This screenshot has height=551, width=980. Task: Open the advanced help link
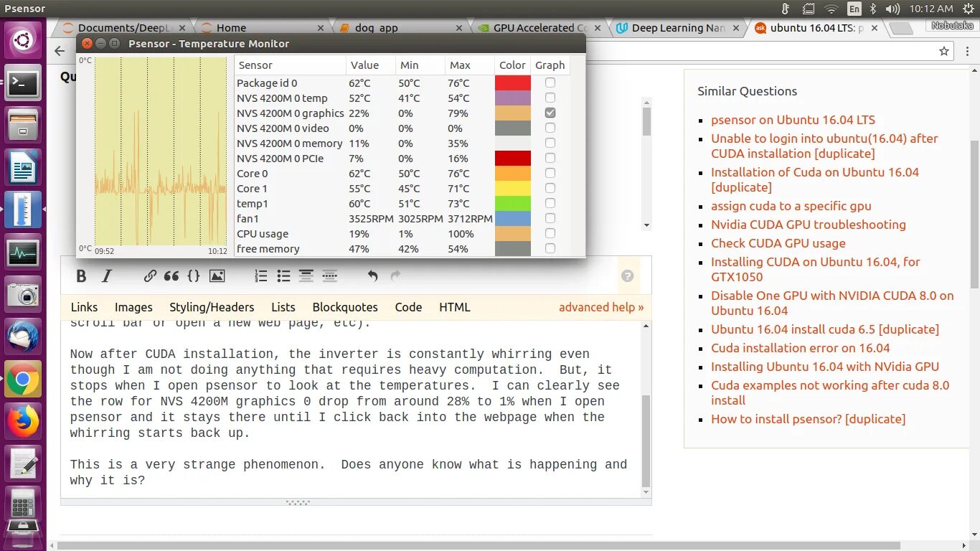pyautogui.click(x=601, y=307)
